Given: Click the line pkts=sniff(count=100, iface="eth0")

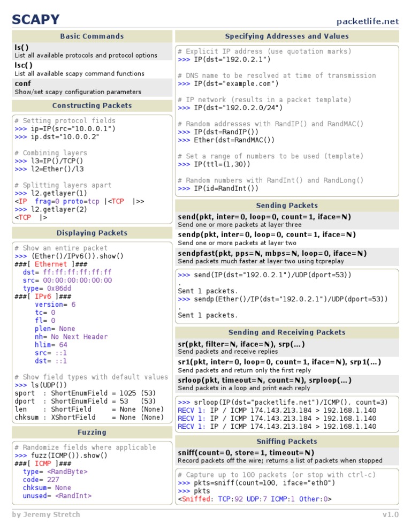Looking at the screenshot, I should pos(256,483).
